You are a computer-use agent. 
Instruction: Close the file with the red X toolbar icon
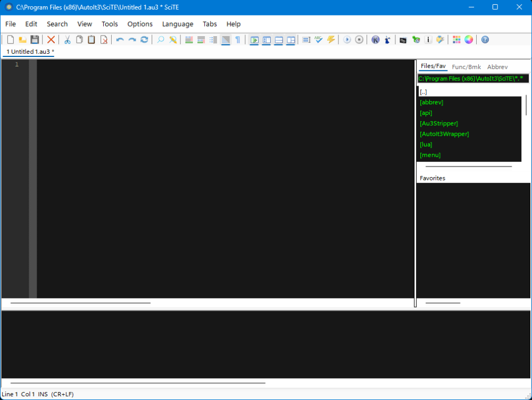click(51, 40)
